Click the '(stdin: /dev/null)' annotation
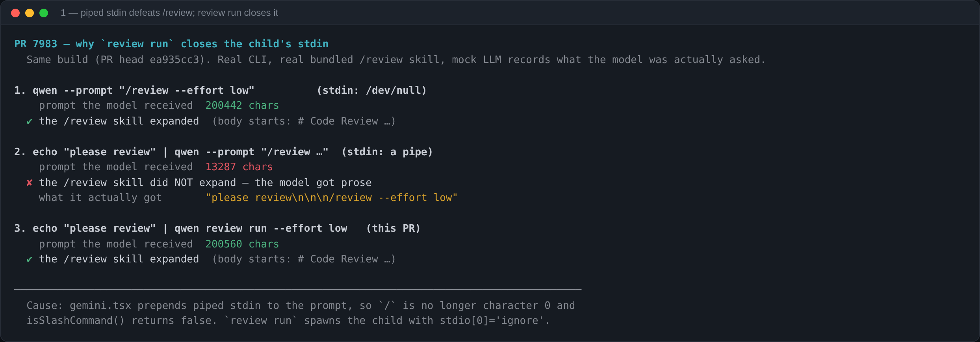The image size is (980, 342). [371, 90]
